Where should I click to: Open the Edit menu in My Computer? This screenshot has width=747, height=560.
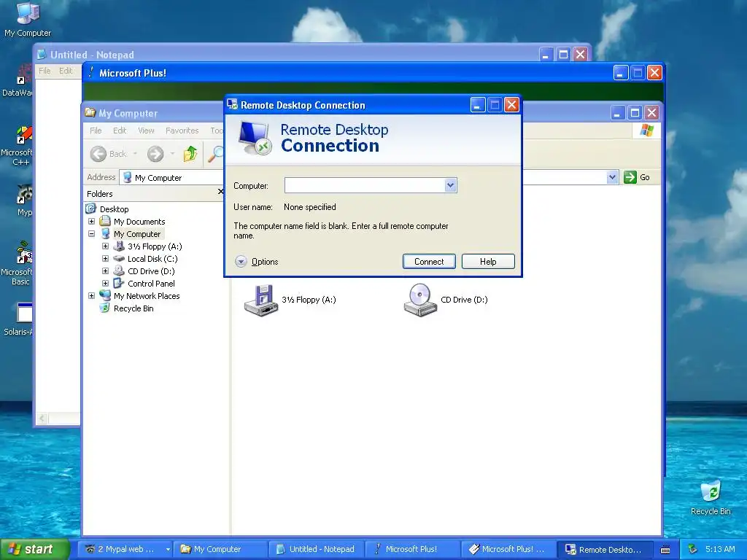[x=120, y=131]
